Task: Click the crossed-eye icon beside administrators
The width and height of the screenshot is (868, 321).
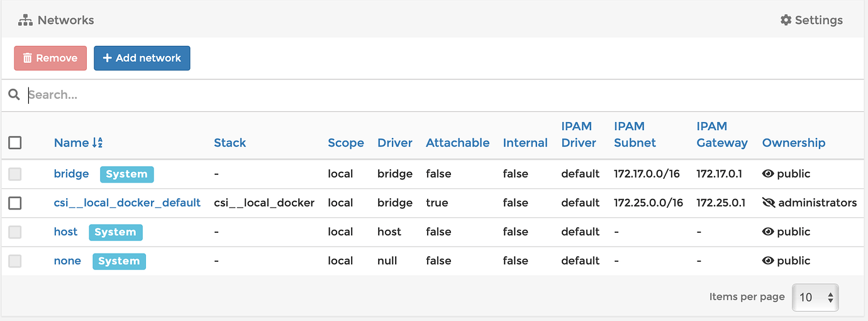Action: (768, 203)
